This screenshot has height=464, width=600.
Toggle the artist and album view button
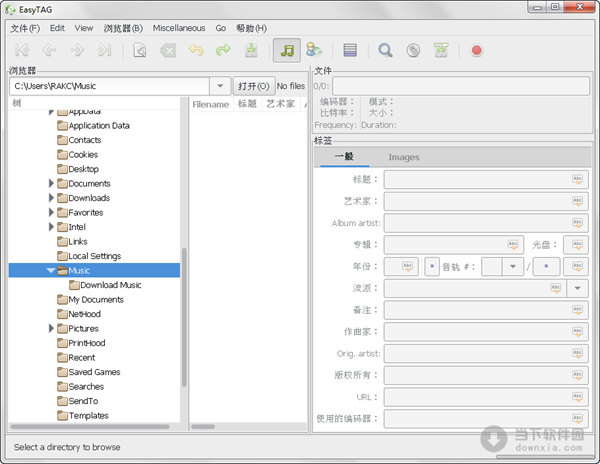(315, 50)
